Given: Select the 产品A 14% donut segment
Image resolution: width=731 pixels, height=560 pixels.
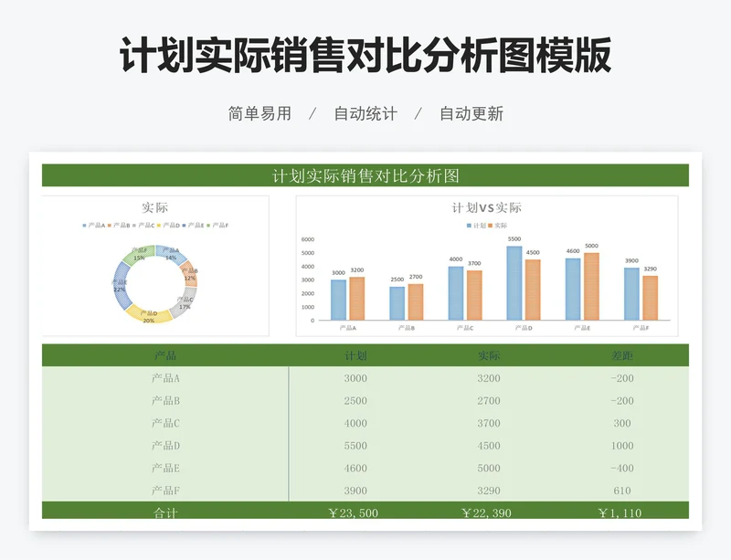Looking at the screenshot, I should (172, 254).
